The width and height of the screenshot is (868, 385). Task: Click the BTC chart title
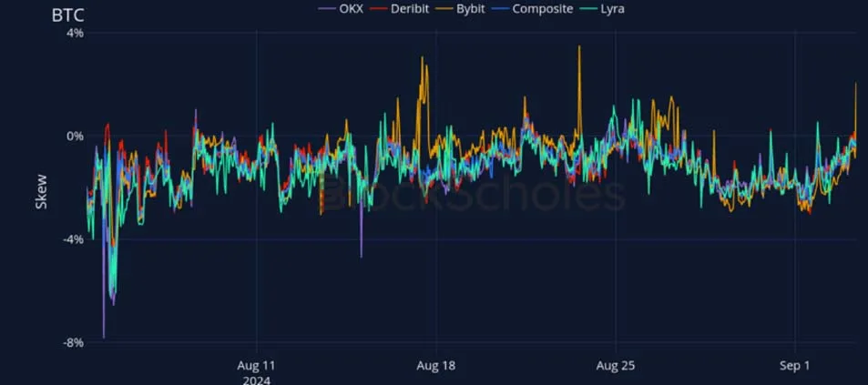click(67, 15)
